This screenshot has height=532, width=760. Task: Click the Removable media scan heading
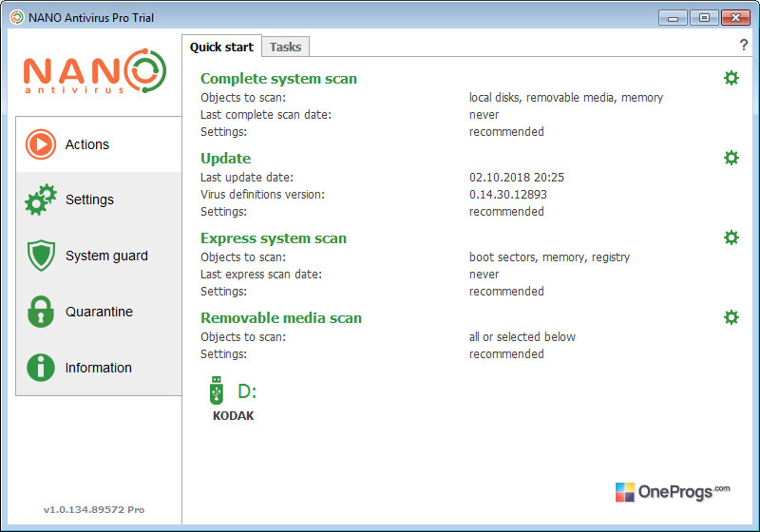point(281,318)
